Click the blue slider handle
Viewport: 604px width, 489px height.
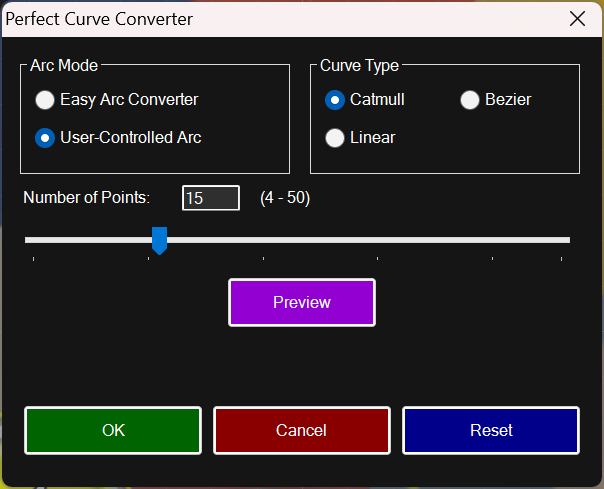158,240
